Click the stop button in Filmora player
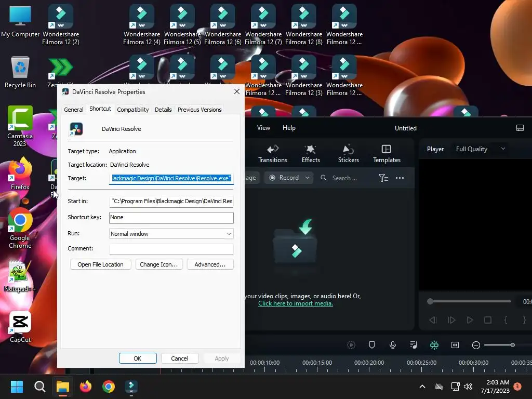The width and height of the screenshot is (532, 399). pos(488,320)
